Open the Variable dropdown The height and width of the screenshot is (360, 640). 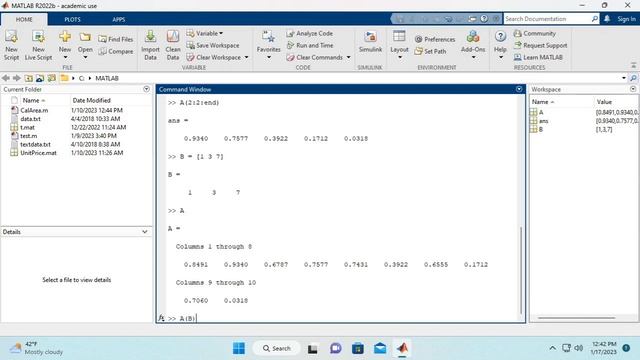click(205, 33)
